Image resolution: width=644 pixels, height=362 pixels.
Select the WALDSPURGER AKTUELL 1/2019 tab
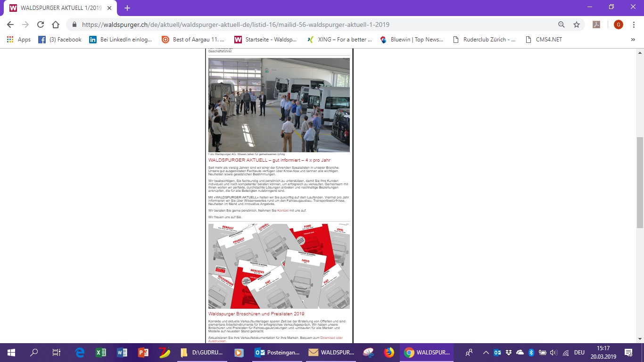(x=61, y=8)
